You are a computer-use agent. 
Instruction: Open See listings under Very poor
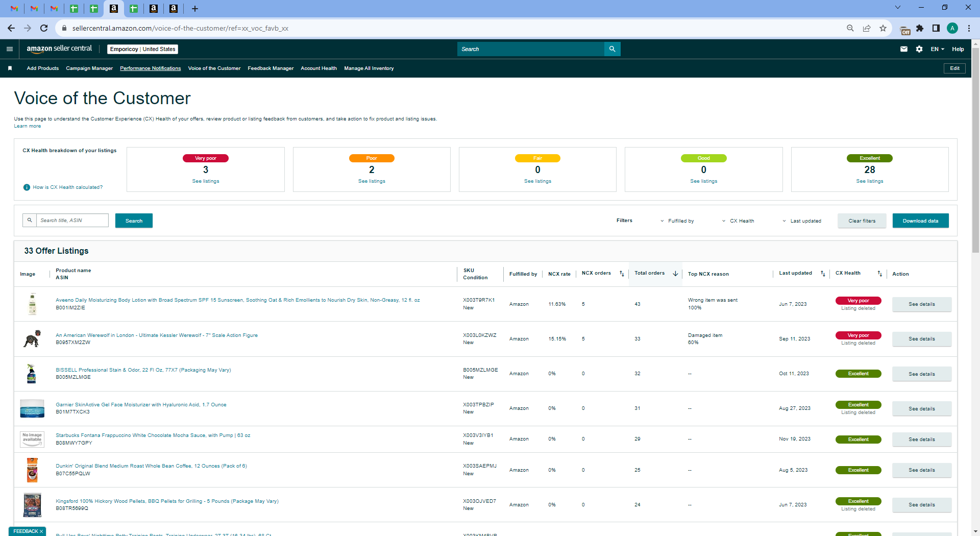point(206,181)
